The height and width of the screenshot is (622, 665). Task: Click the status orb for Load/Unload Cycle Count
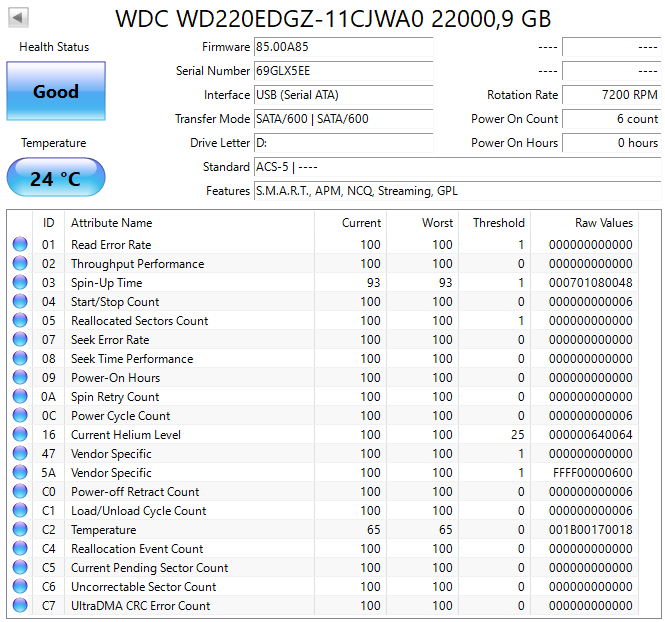point(20,510)
